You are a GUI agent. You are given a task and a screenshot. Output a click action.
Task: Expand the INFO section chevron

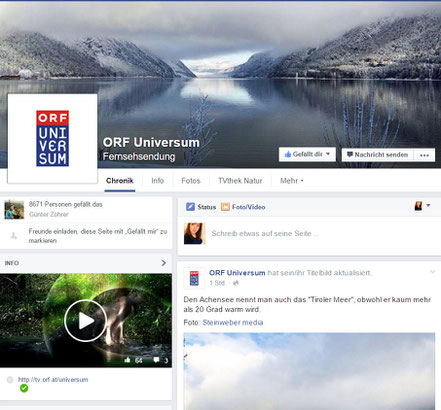coord(163,263)
